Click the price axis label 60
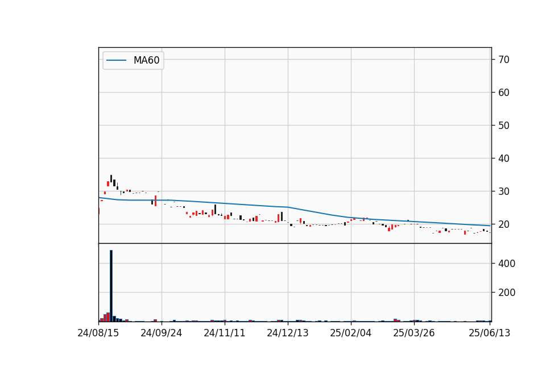Screen dimensions: 546x392 click(503, 93)
